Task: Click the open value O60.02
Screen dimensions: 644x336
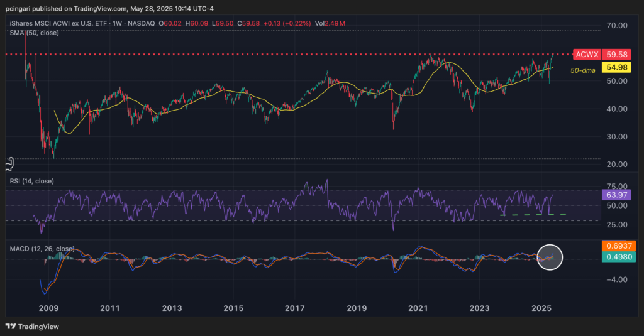Action: click(170, 23)
